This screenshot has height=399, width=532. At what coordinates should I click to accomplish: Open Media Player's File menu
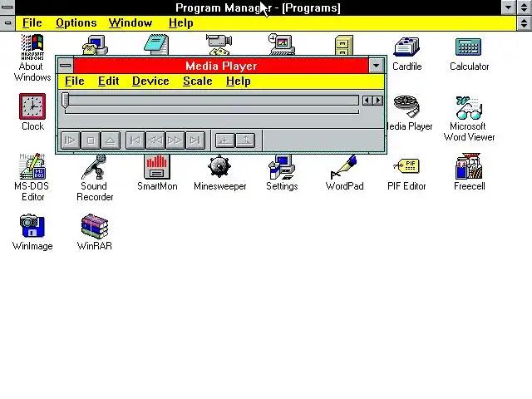click(74, 81)
